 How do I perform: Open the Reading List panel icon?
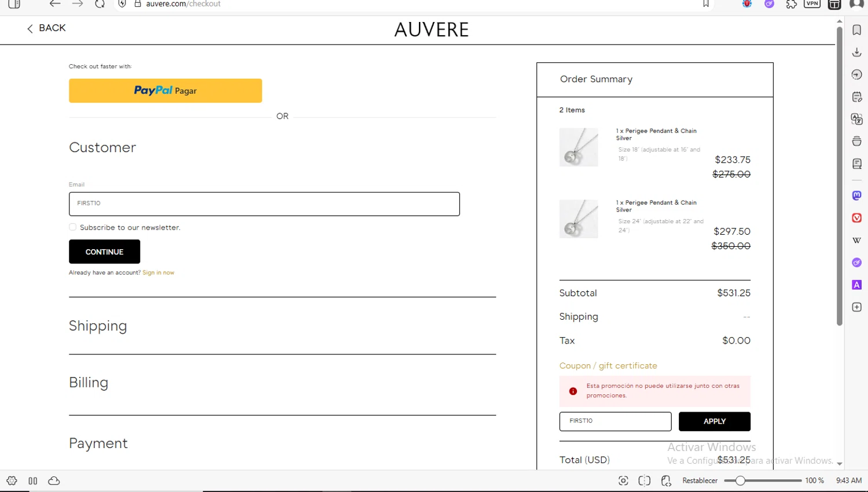pyautogui.click(x=857, y=164)
